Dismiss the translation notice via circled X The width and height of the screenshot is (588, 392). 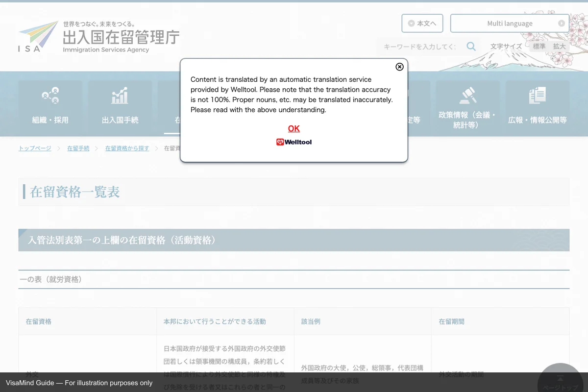click(399, 67)
